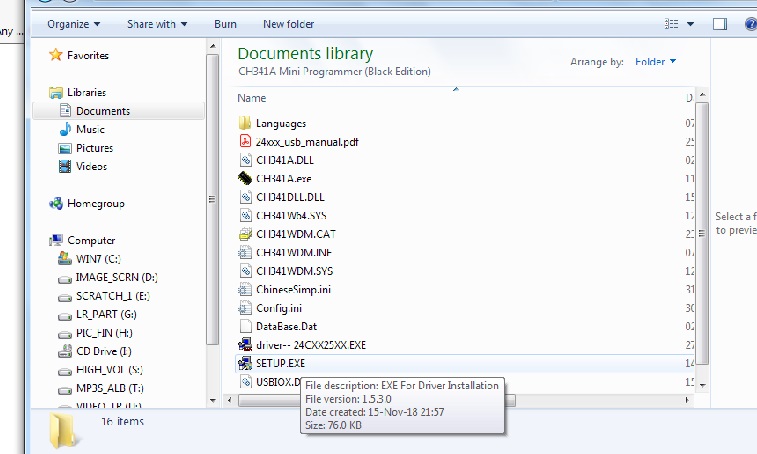Create a New folder
This screenshot has width=757, height=454.
pyautogui.click(x=288, y=24)
